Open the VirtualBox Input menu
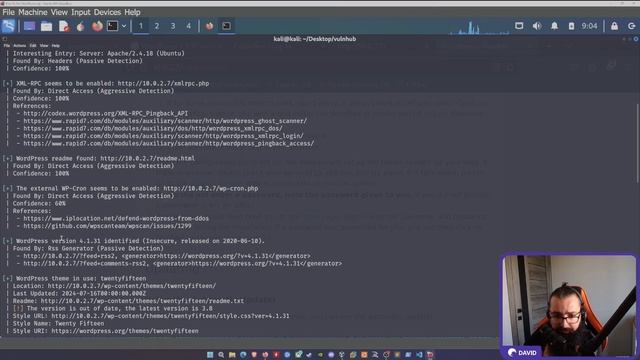This screenshot has height=360, width=640. coord(81,12)
